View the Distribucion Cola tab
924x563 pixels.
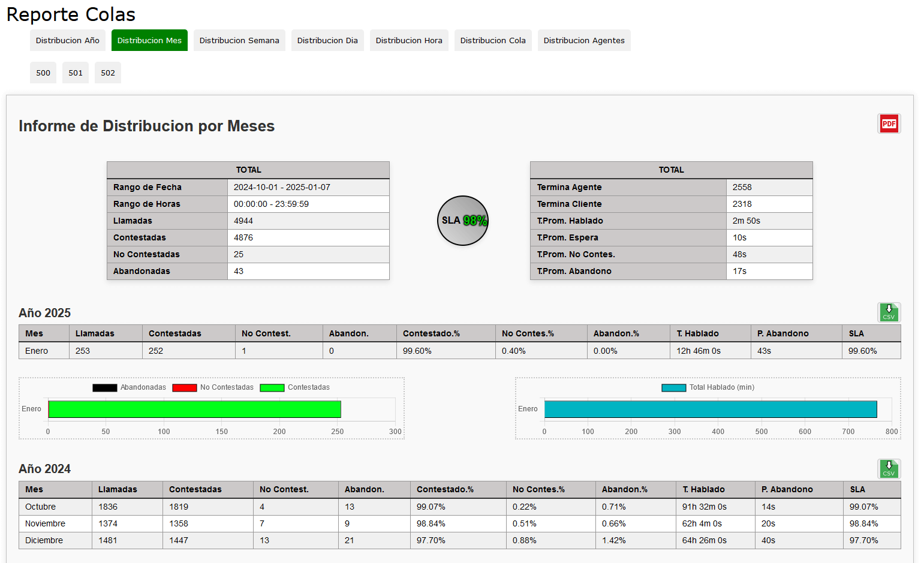pyautogui.click(x=493, y=40)
